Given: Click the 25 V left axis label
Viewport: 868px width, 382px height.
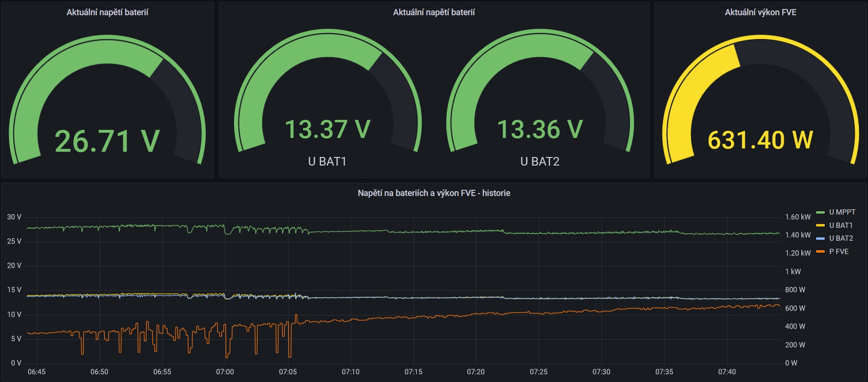Looking at the screenshot, I should pos(14,241).
